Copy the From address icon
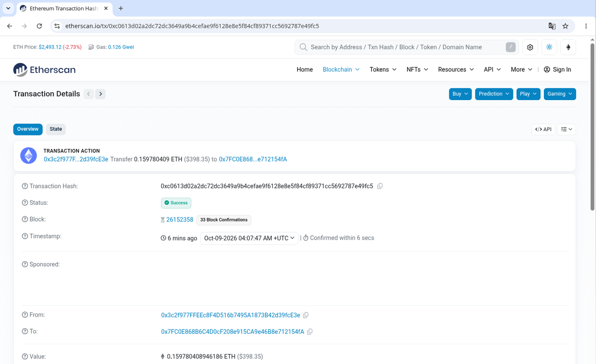The width and height of the screenshot is (596, 364). click(x=306, y=315)
